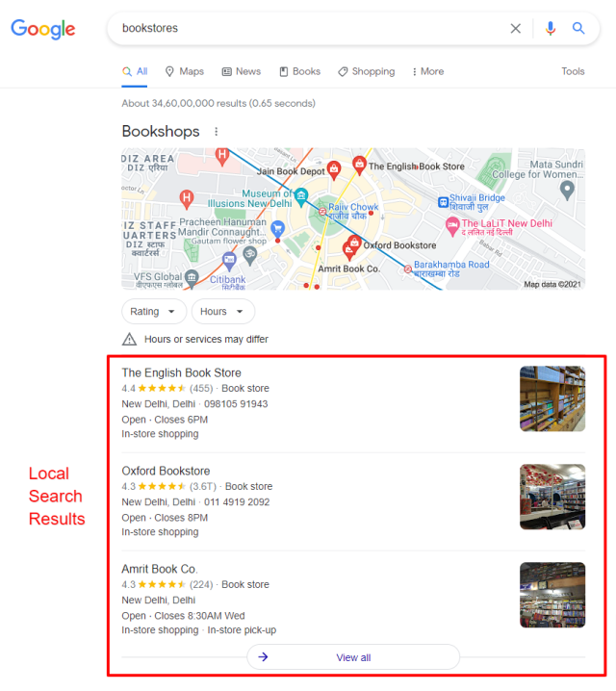This screenshot has width=616, height=691.
Task: Expand the Hours filter dropdown
Action: coord(223,312)
